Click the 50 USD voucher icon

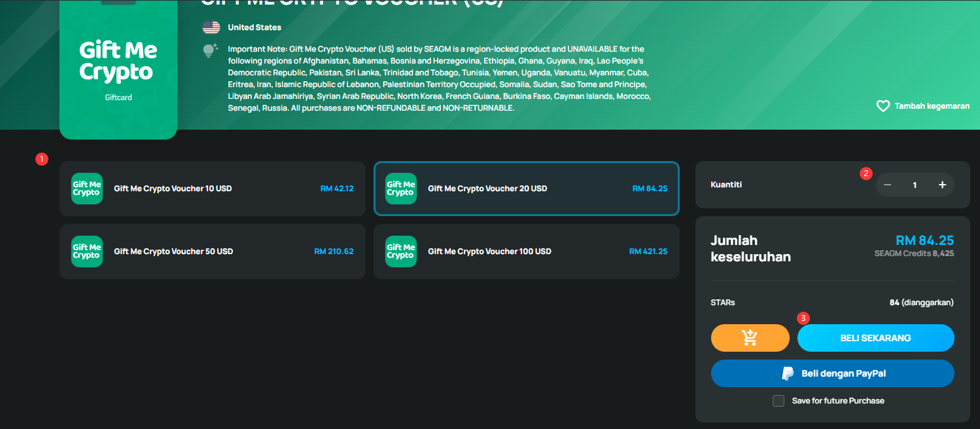point(87,252)
